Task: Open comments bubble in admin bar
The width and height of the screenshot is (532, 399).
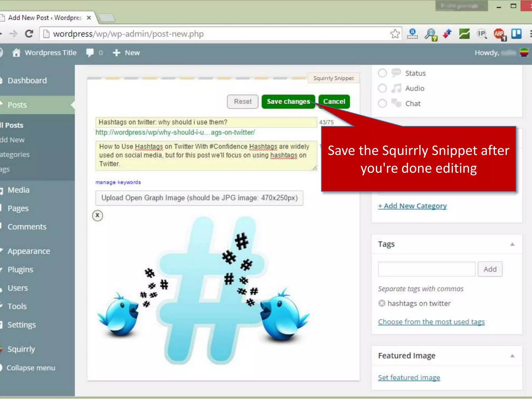Action: pos(90,53)
